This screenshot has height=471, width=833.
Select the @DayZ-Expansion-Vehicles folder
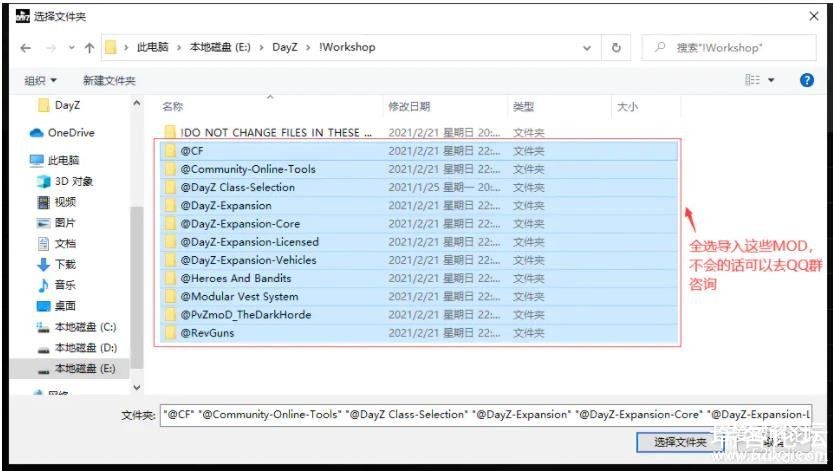[419, 260]
